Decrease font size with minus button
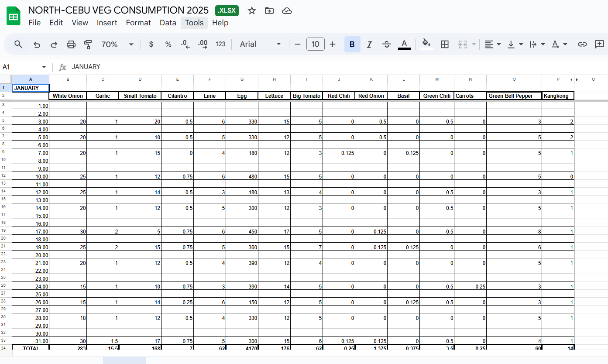The image size is (608, 364). (298, 44)
